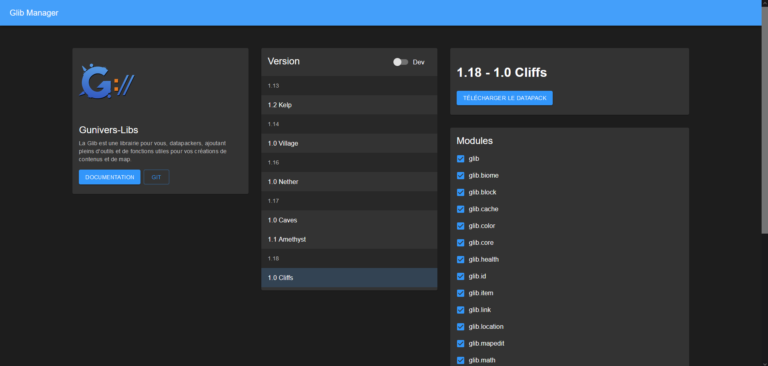The height and width of the screenshot is (366, 768).
Task: Select version 1.2 Kelp
Action: (349, 105)
